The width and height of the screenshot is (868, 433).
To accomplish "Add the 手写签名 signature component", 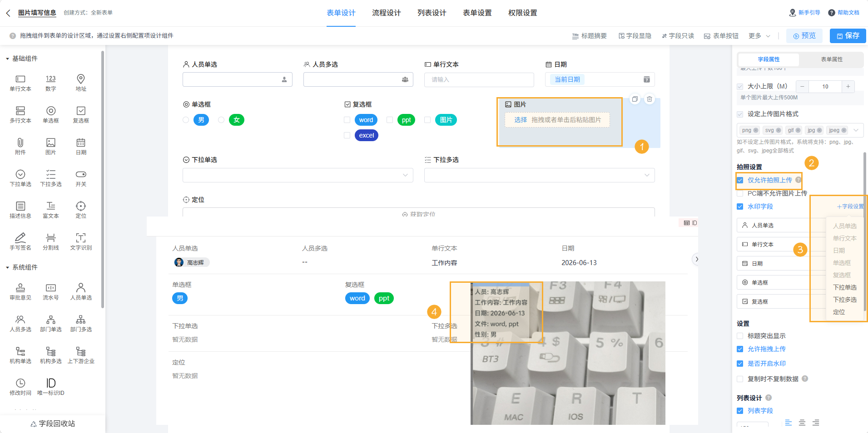I will point(20,242).
